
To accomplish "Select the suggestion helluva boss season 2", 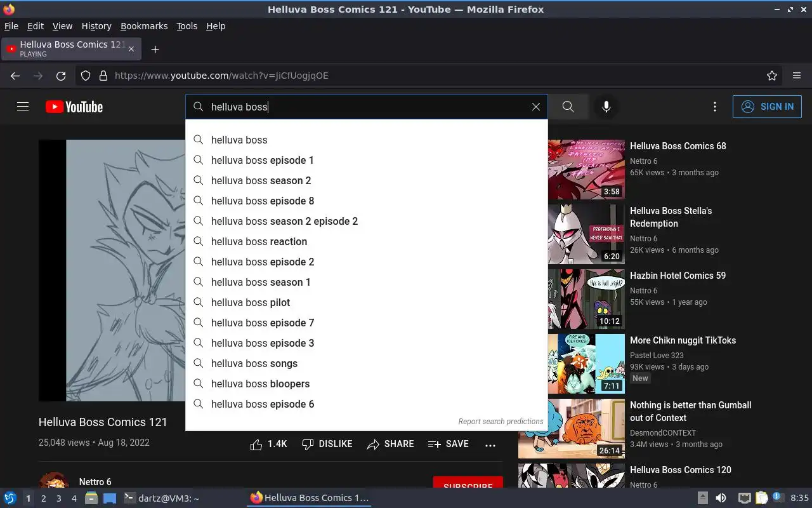I will [x=367, y=180].
